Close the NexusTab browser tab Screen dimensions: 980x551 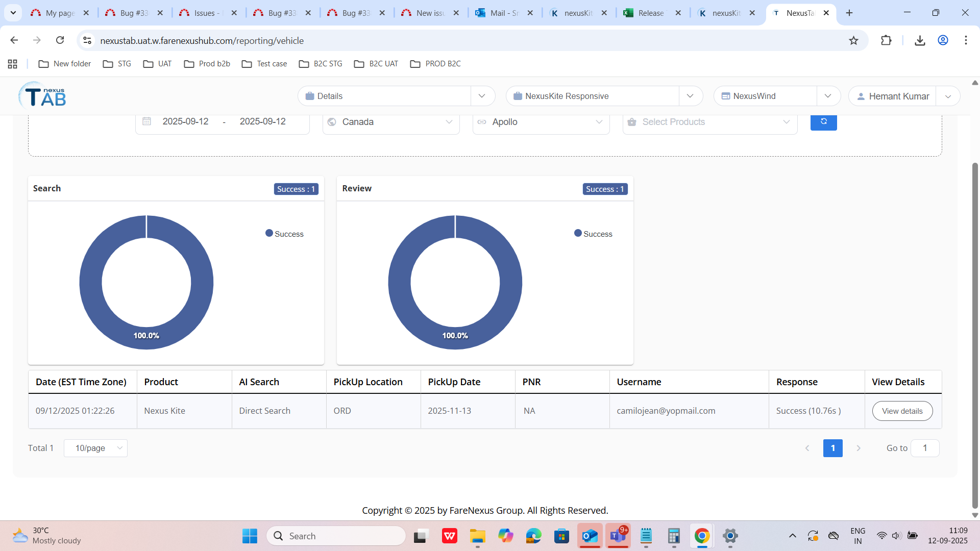pos(826,13)
